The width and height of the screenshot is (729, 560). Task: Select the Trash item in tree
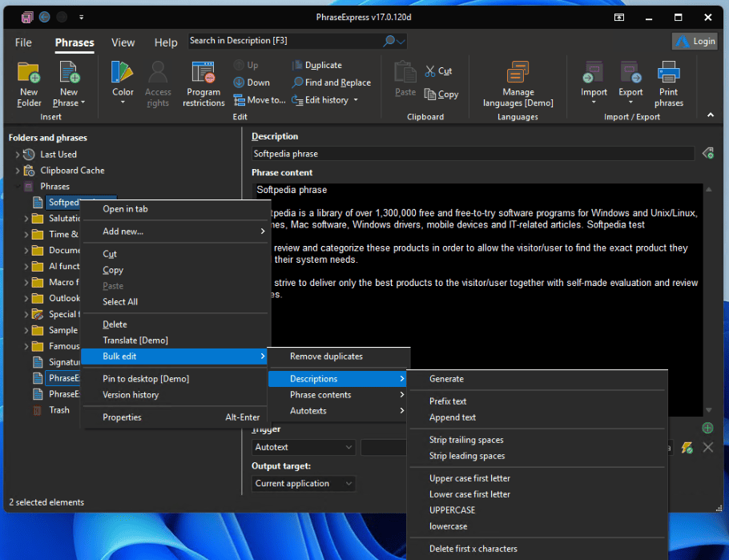coord(59,410)
